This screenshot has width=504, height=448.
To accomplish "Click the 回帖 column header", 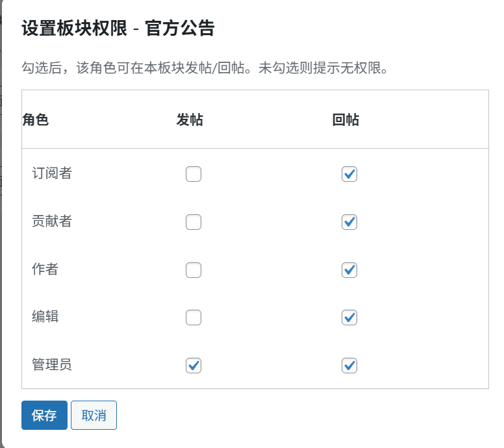I will (346, 120).
